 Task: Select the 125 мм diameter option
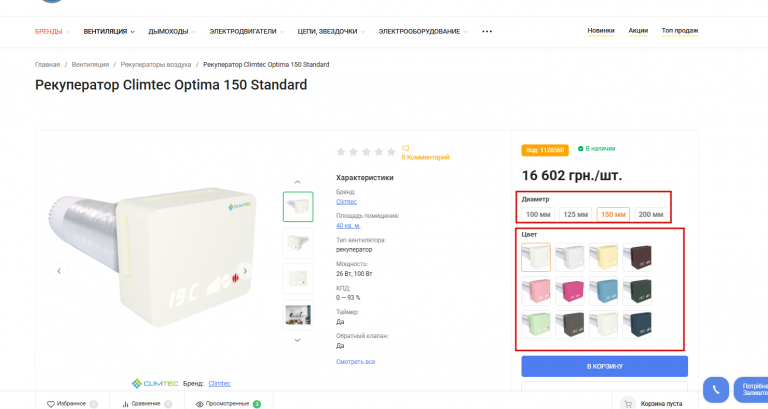[x=575, y=214]
